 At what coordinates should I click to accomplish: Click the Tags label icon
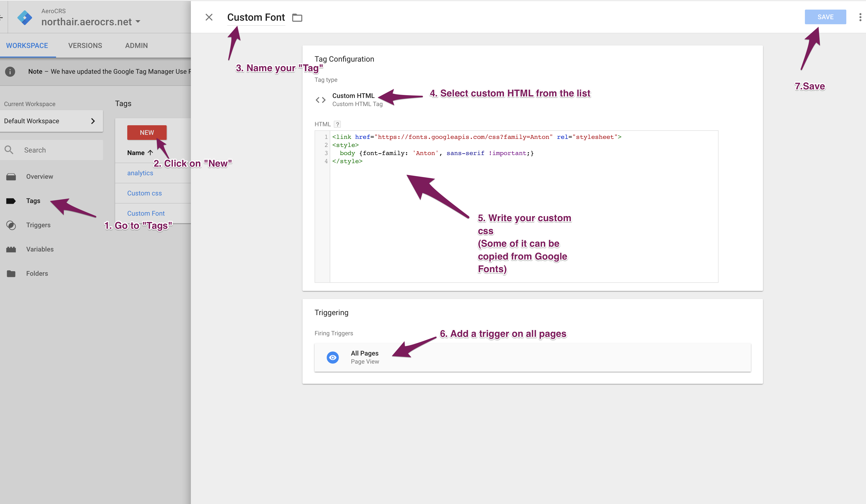(x=11, y=201)
